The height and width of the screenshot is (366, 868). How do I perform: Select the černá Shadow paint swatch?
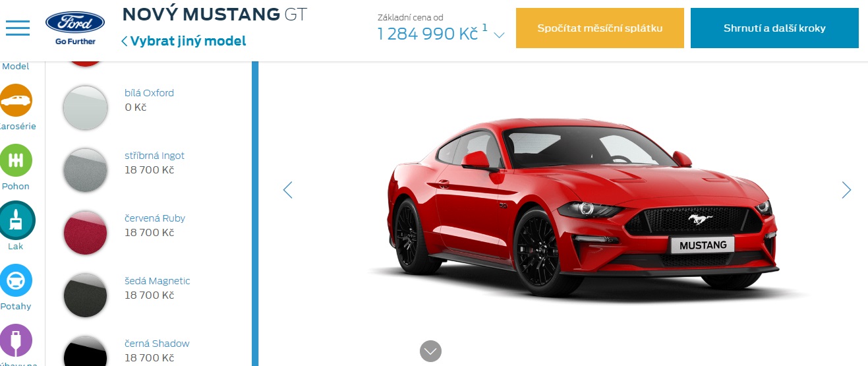85,353
